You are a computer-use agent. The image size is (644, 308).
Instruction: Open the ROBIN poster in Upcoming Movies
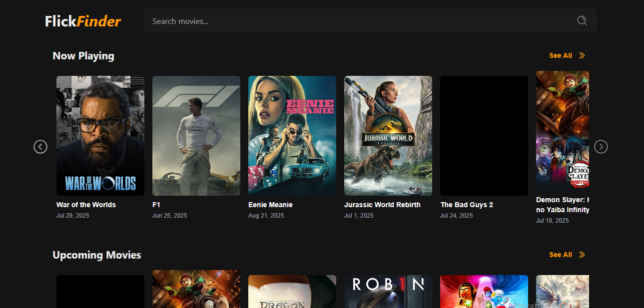click(x=388, y=292)
